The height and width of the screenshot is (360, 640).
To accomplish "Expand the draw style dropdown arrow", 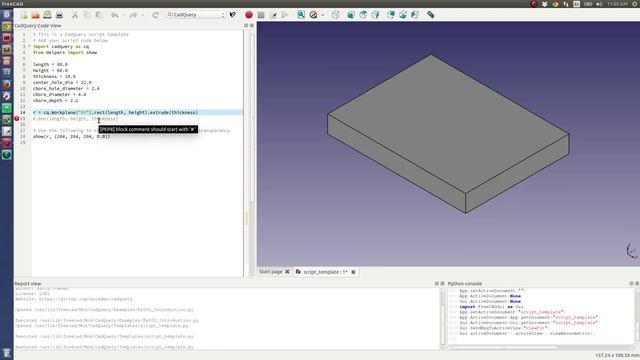I will [x=322, y=15].
